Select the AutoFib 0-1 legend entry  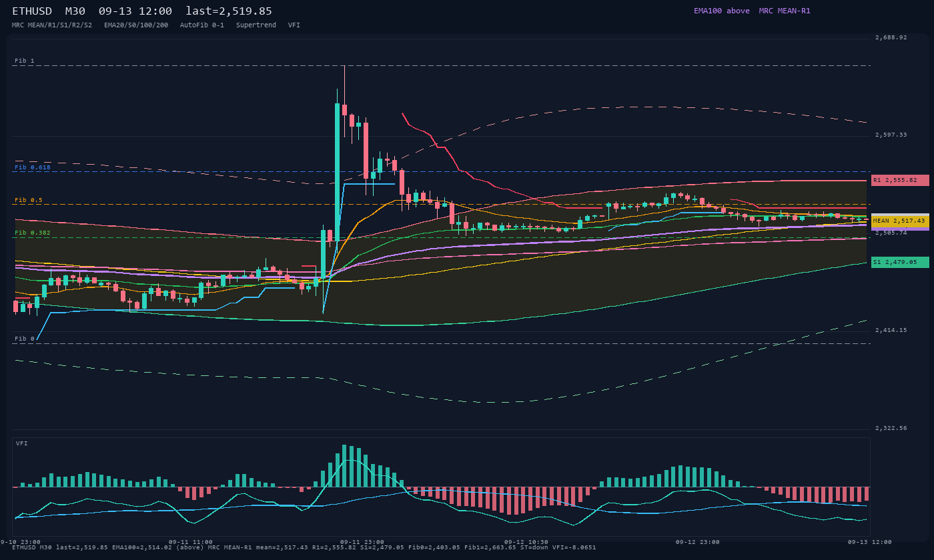[202, 25]
